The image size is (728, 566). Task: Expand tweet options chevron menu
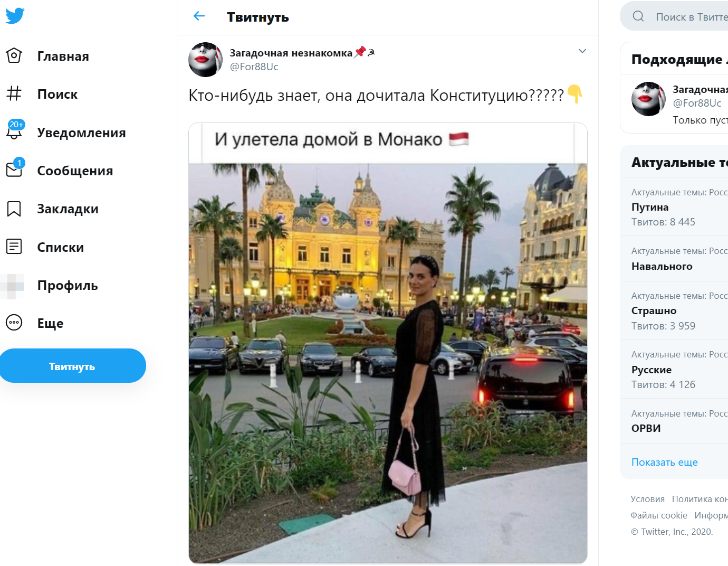[582, 51]
